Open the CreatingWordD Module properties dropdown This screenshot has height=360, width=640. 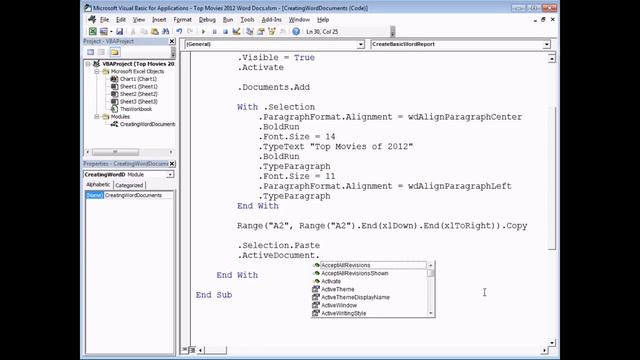coord(170,175)
